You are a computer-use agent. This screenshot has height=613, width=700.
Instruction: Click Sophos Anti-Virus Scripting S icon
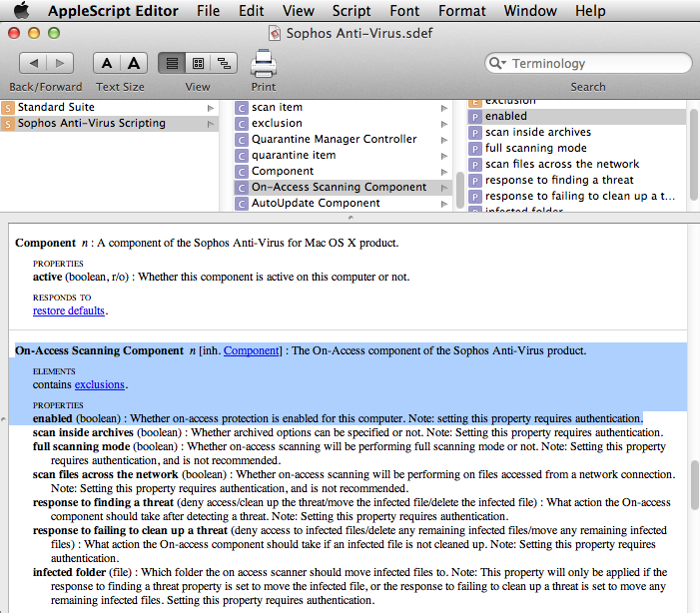(8, 124)
